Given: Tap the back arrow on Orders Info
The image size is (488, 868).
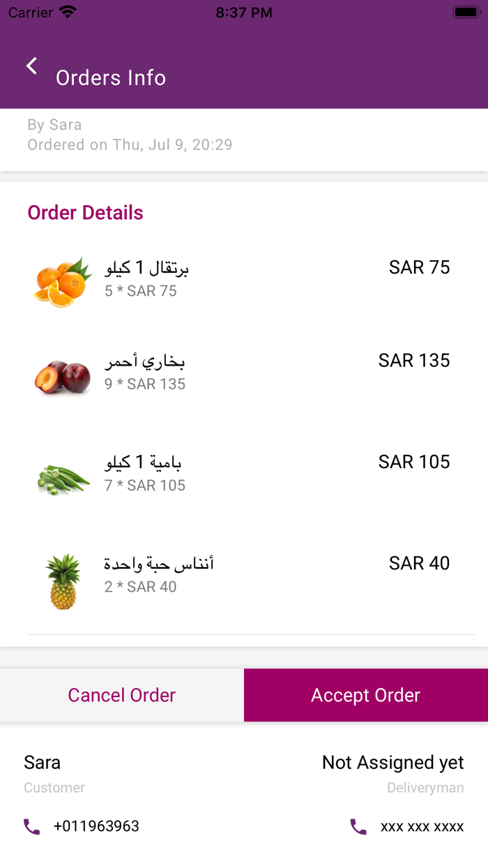Looking at the screenshot, I should [31, 66].
